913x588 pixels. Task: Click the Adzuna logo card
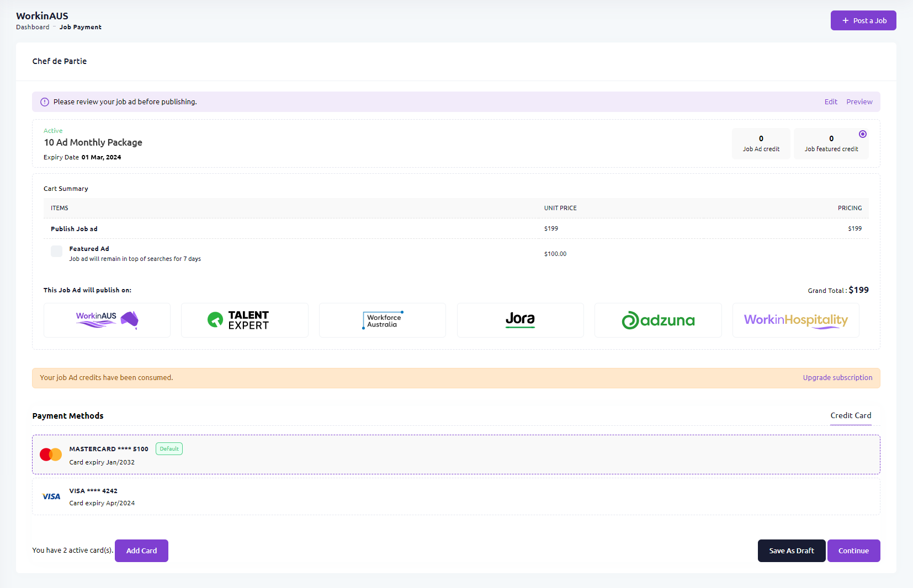point(658,320)
